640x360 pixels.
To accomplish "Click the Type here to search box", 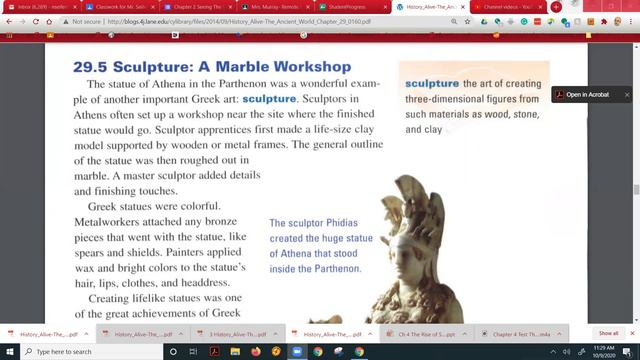I will click(91, 351).
